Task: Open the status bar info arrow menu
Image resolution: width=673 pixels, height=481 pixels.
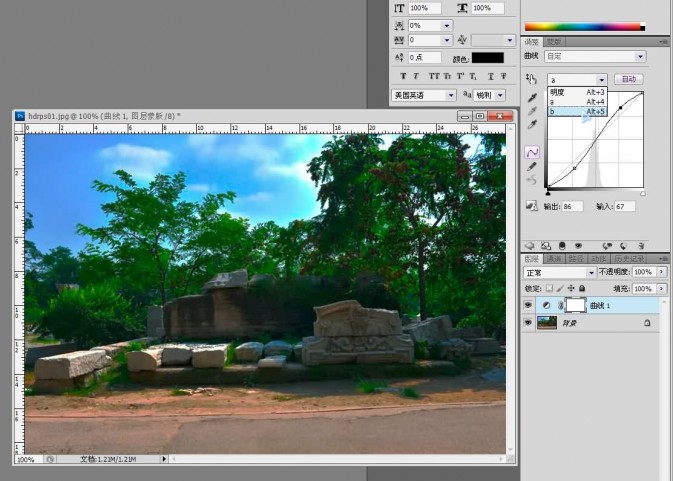Action: tap(164, 459)
